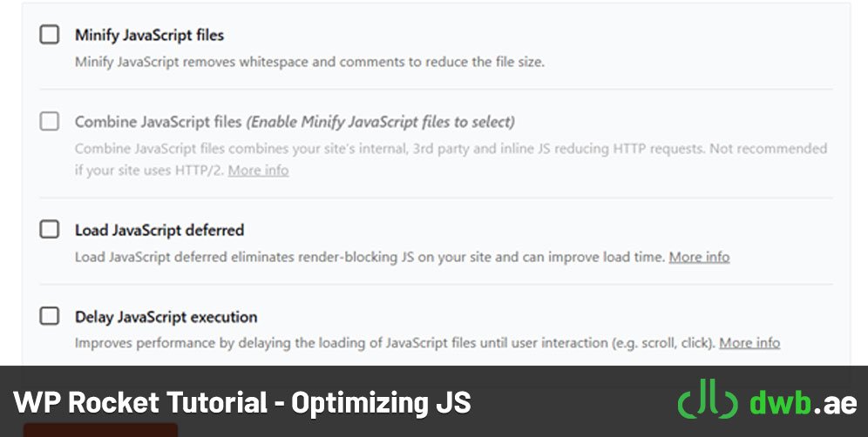Open More info link about HTTP/2 combining

tap(258, 171)
